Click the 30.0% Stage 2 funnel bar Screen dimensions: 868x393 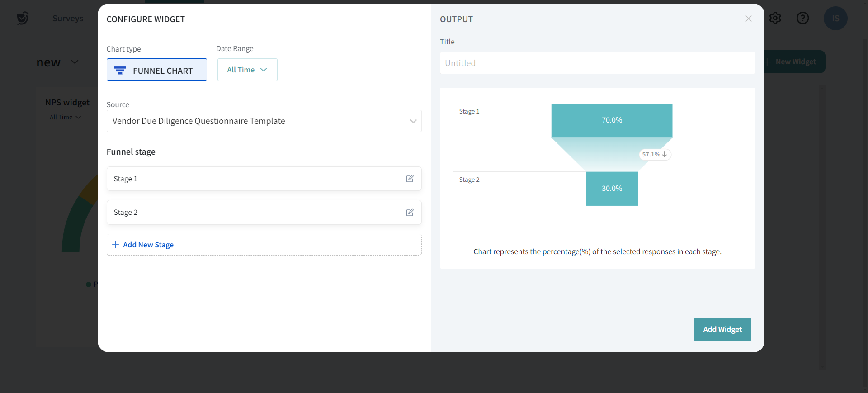coord(611,189)
